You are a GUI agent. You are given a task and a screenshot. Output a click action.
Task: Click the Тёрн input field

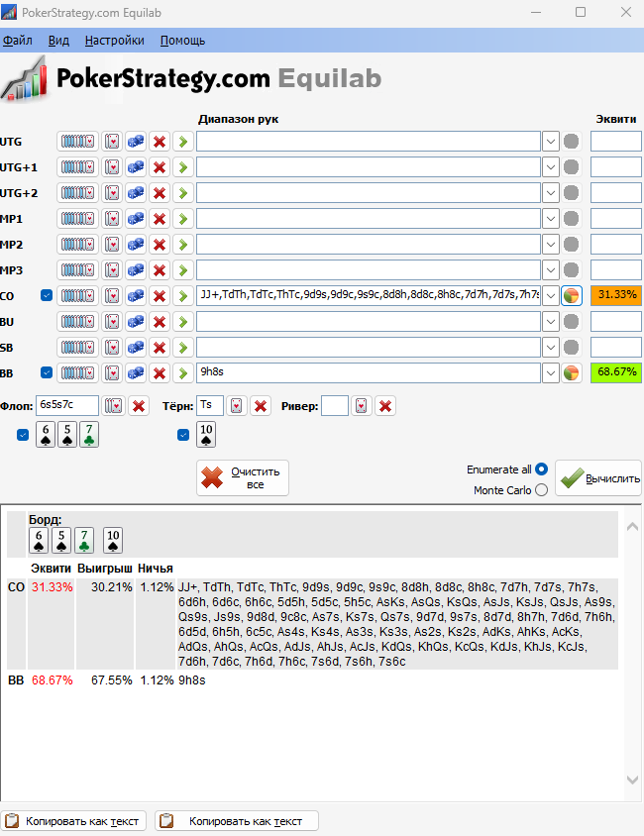coord(210,406)
